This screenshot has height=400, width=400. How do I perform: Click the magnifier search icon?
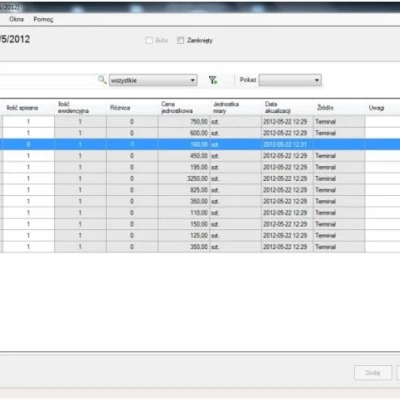tap(102, 80)
